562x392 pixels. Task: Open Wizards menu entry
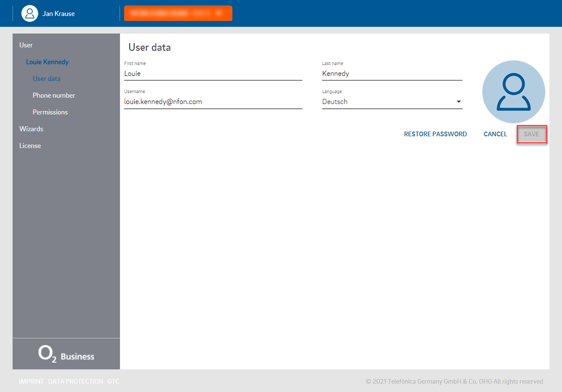31,129
